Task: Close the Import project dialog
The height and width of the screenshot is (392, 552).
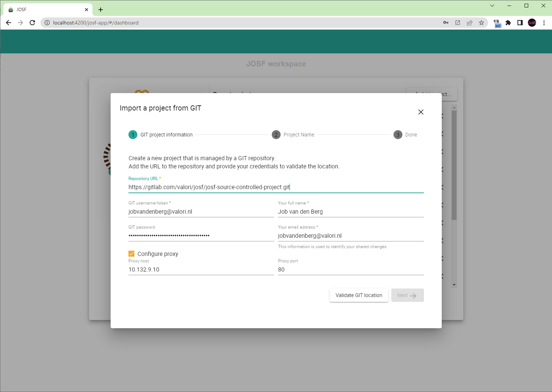Action: [x=421, y=112]
